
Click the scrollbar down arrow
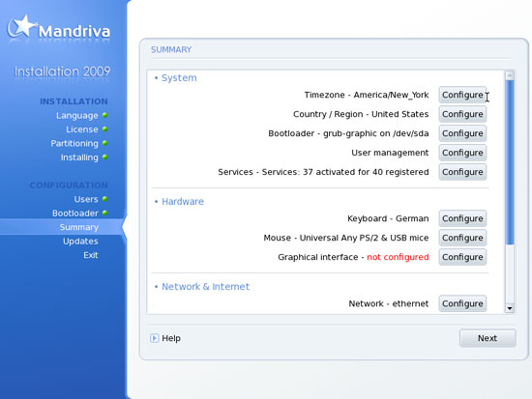tap(509, 308)
